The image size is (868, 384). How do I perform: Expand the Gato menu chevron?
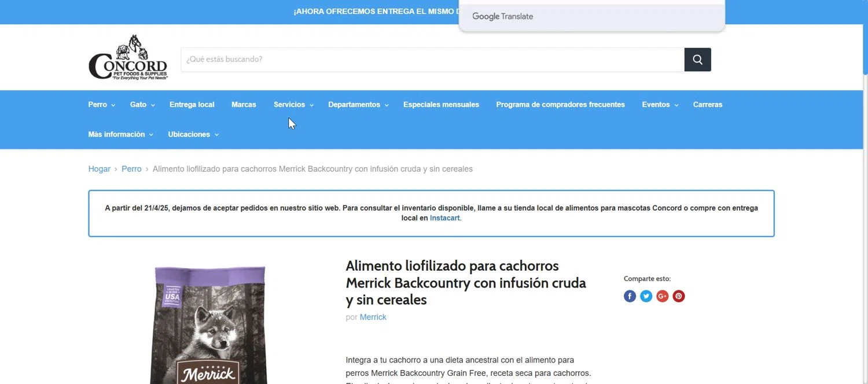tap(153, 105)
